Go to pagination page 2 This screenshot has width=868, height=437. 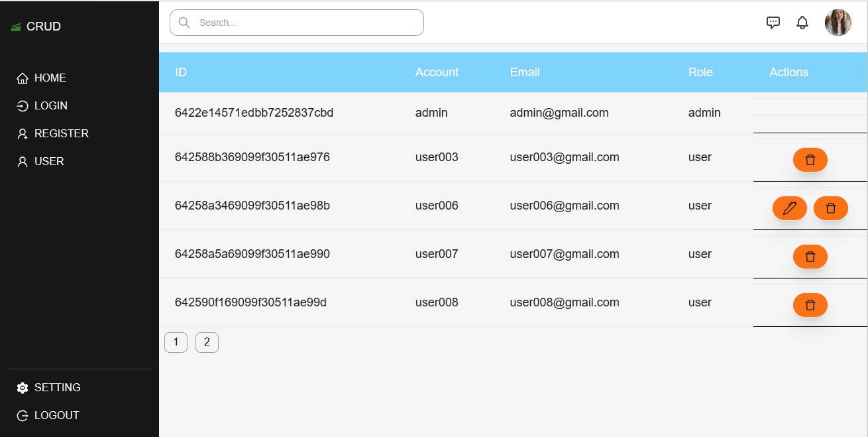coord(207,342)
